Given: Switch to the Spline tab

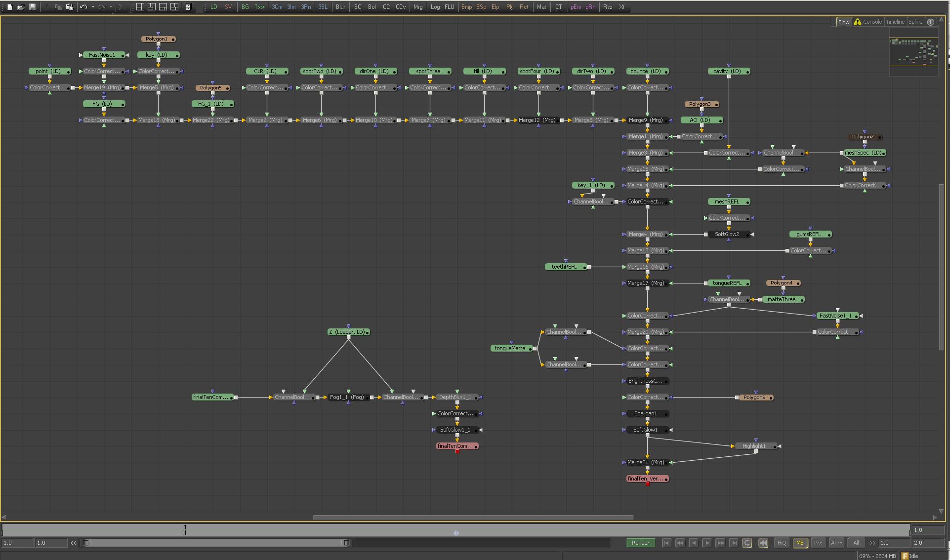Looking at the screenshot, I should [x=915, y=22].
